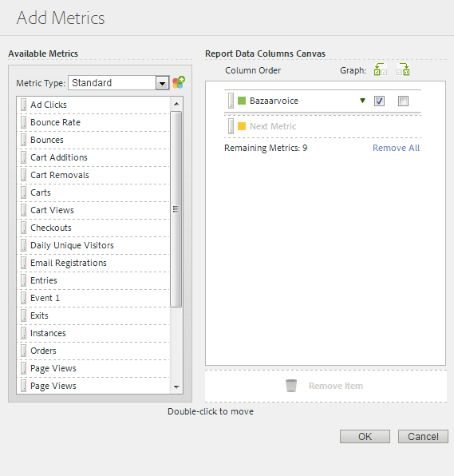Click the drag handle beside Email Registrations
The height and width of the screenshot is (476, 454).
23,263
